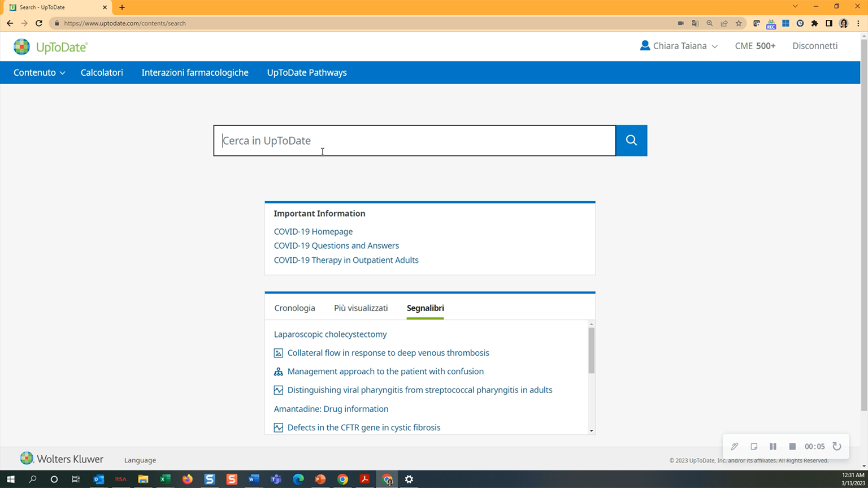Select the Più visualizzati tab
Viewport: 868px width, 488px height.
[x=361, y=308]
